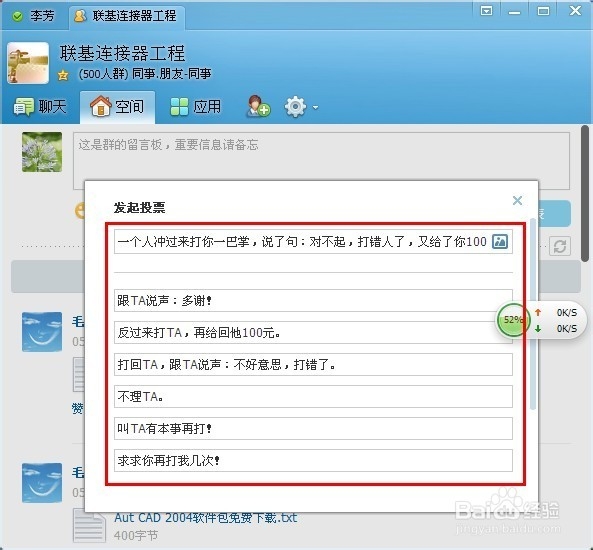Image resolution: width=593 pixels, height=550 pixels.
Task: Click the first blue face avatar post
Action: pyautogui.click(x=42, y=332)
